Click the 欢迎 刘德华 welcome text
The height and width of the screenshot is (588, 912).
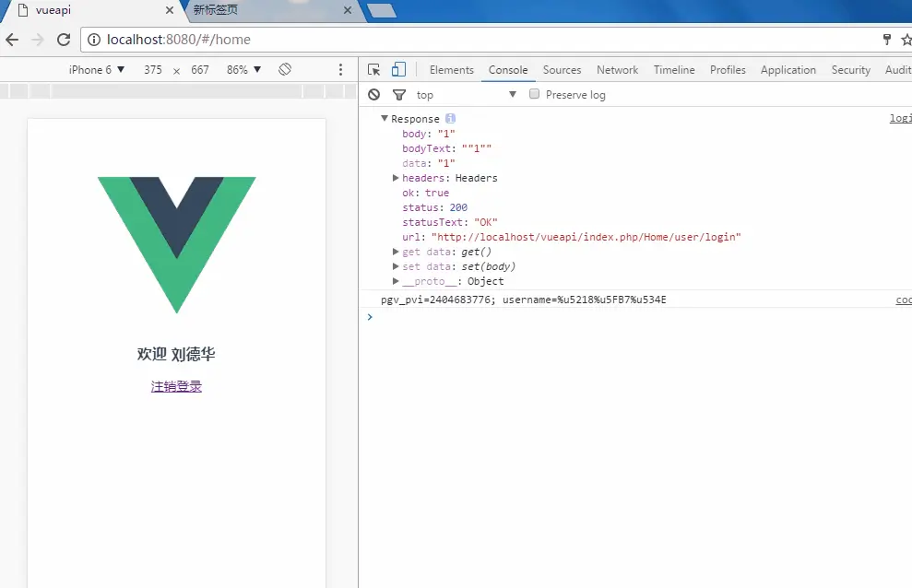(176, 354)
